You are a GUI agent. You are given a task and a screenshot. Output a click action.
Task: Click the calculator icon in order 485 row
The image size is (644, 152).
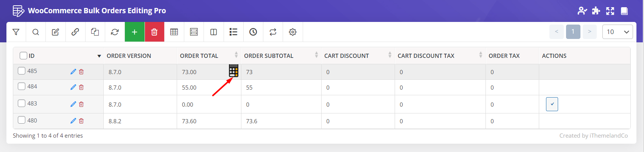point(233,71)
